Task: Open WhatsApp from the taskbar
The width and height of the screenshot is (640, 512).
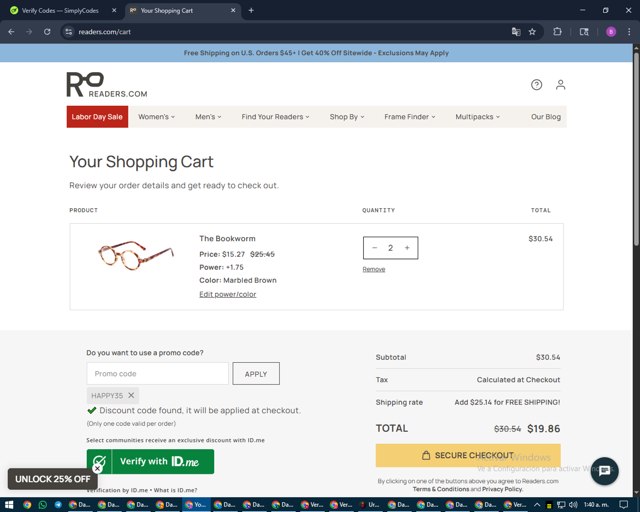Action: click(42, 505)
